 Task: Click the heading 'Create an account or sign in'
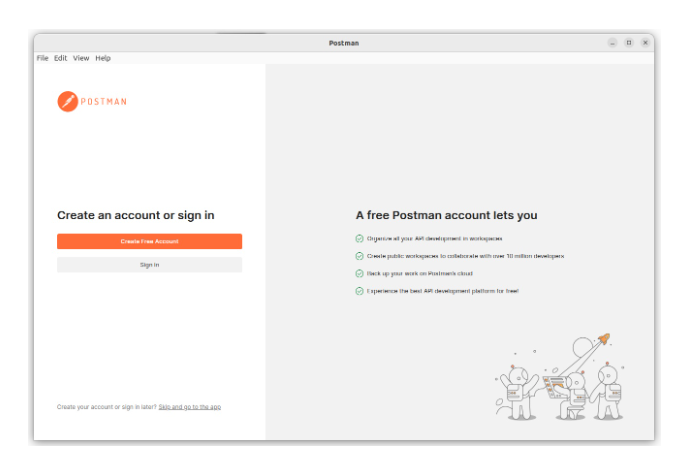135,215
